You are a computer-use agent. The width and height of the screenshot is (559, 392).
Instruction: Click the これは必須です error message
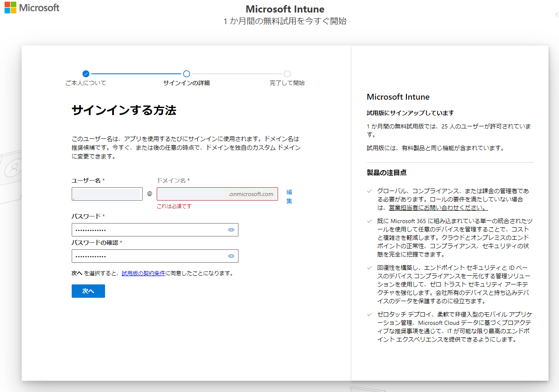point(174,206)
